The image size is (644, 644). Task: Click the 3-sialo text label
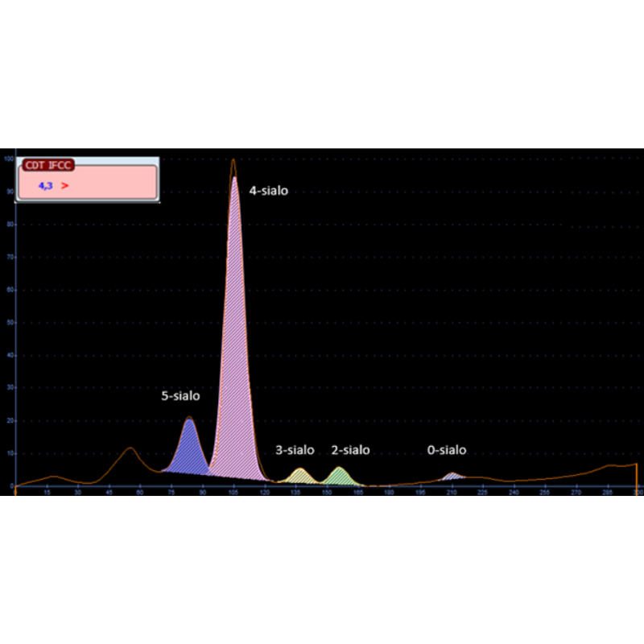pyautogui.click(x=295, y=450)
